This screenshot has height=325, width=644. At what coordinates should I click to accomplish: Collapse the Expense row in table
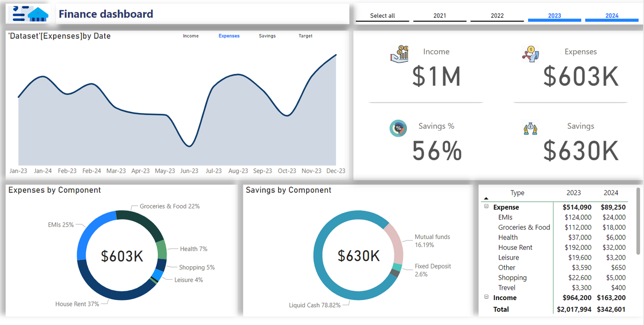(486, 207)
